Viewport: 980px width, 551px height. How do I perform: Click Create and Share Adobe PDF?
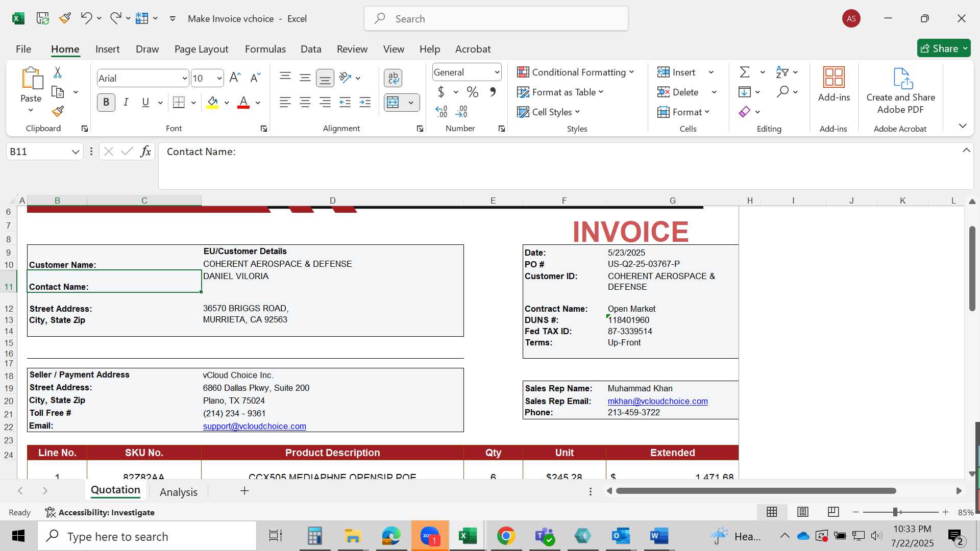click(901, 91)
